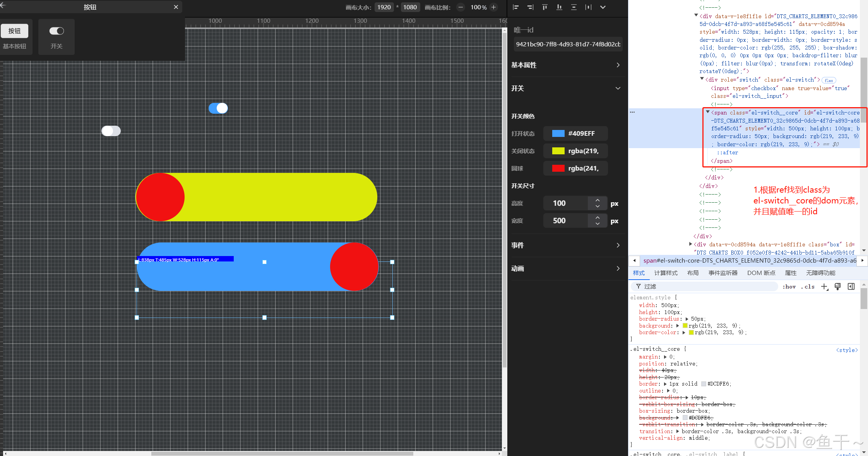
Task: Click the align left icon in toolbar
Action: [x=515, y=7]
